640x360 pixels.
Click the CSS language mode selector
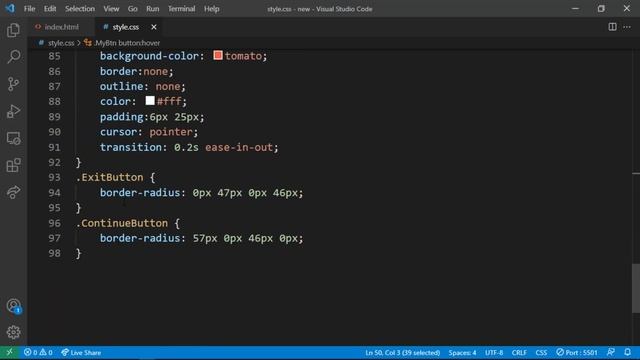tap(541, 352)
